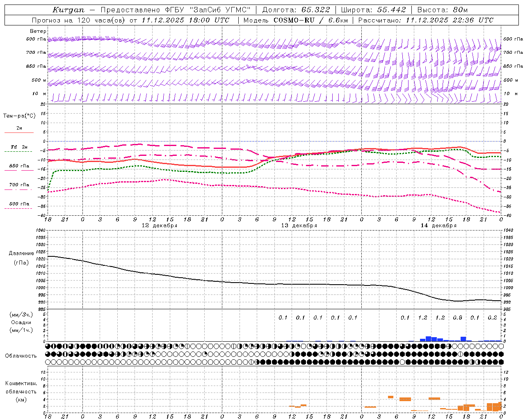Select the "Широта: 55.442" header value
This screenshot has width=525, height=420.
point(373,10)
